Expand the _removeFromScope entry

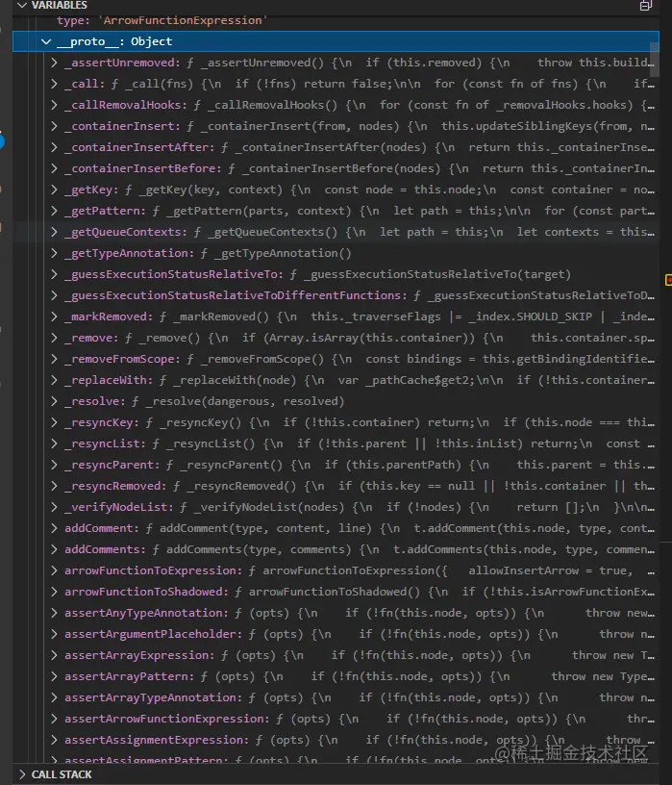pos(54,359)
